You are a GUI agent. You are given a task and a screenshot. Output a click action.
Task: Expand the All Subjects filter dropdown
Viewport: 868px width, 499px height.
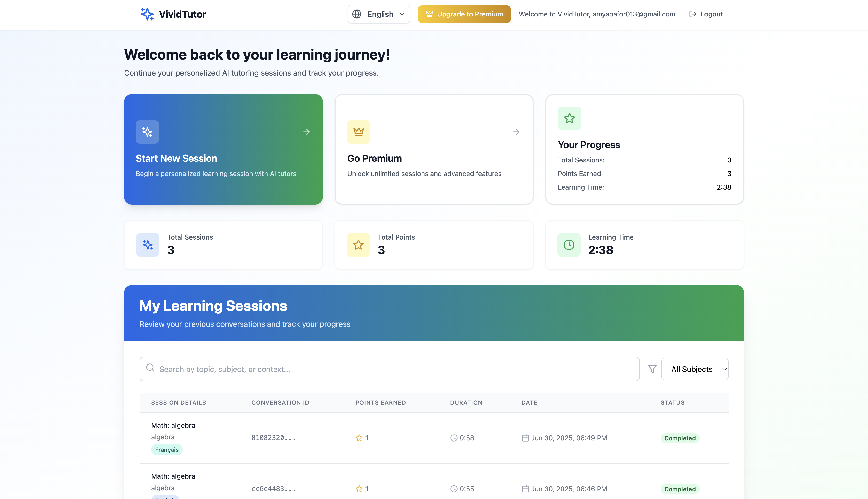pyautogui.click(x=694, y=369)
